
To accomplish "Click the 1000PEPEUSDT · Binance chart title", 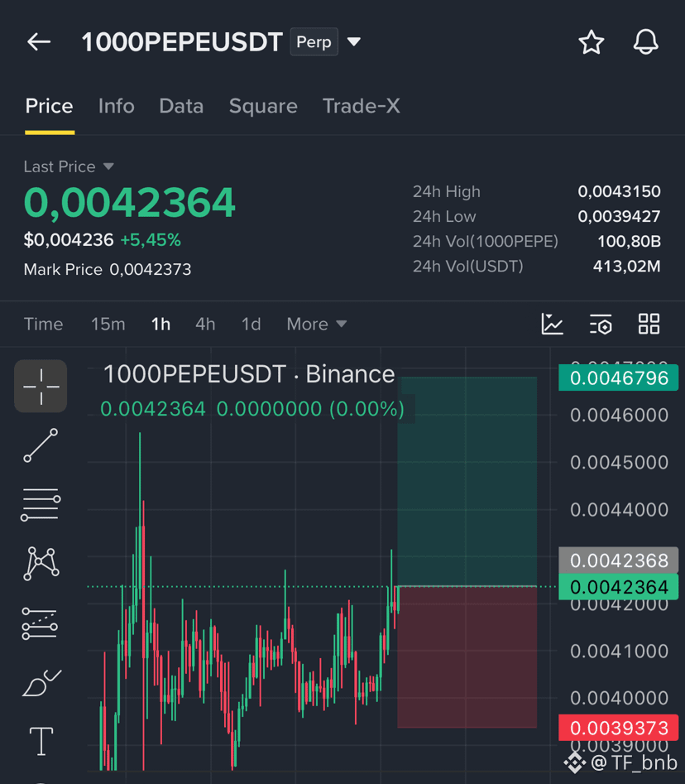I will click(x=249, y=374).
